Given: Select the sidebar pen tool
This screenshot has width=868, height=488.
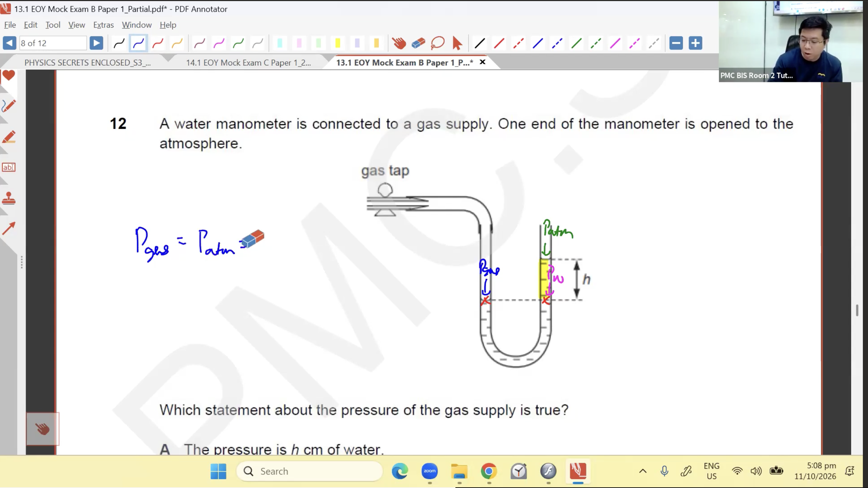Looking at the screenshot, I should click(8, 106).
